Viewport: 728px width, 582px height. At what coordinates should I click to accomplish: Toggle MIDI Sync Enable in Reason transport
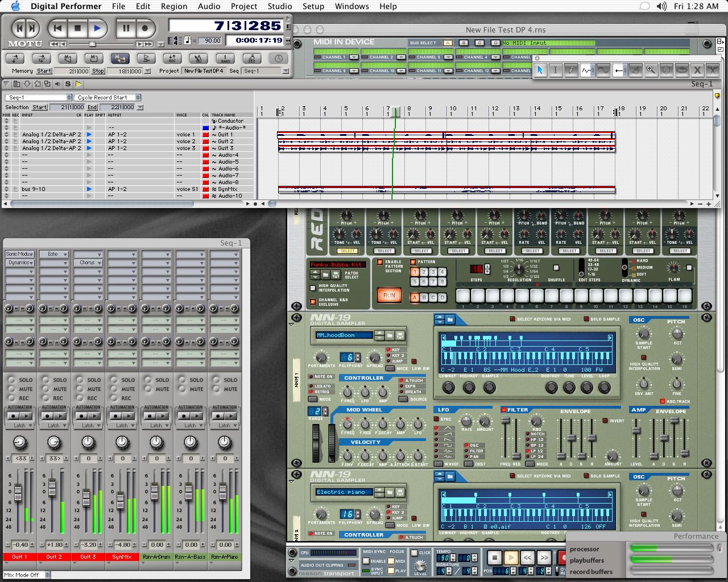[x=366, y=561]
